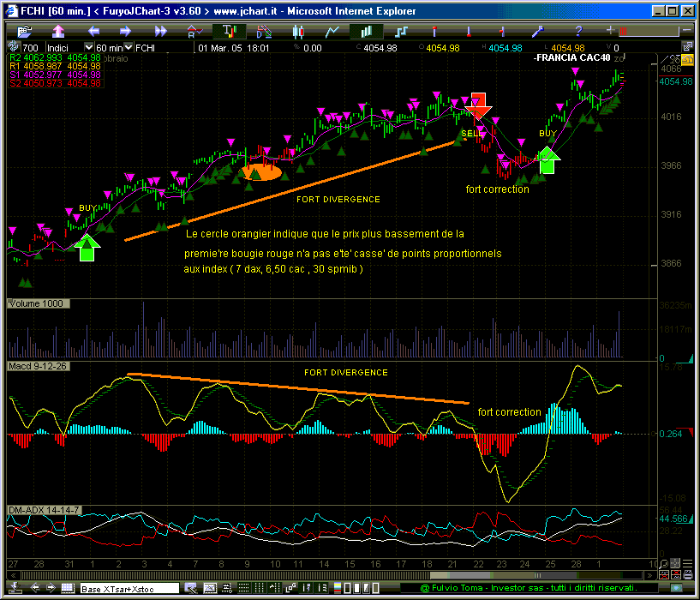The height and width of the screenshot is (600, 700).
Task: Toggle the highlighted colored bars indicator icon
Action: (230, 32)
